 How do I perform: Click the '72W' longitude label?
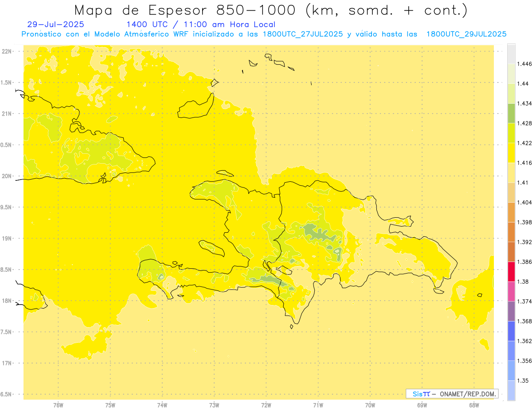[266, 405]
